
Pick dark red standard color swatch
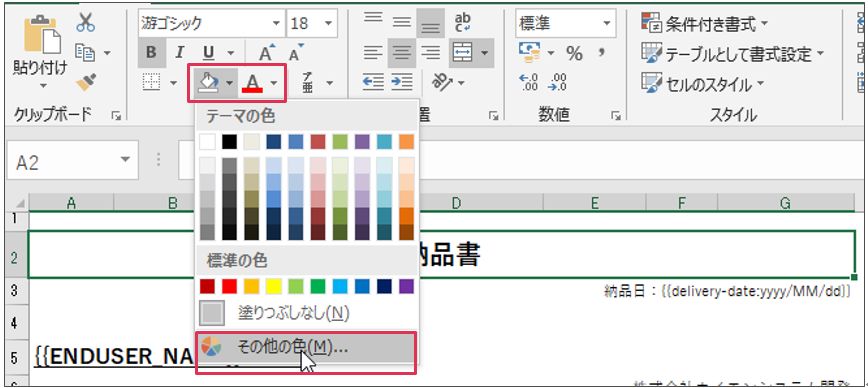click(207, 286)
